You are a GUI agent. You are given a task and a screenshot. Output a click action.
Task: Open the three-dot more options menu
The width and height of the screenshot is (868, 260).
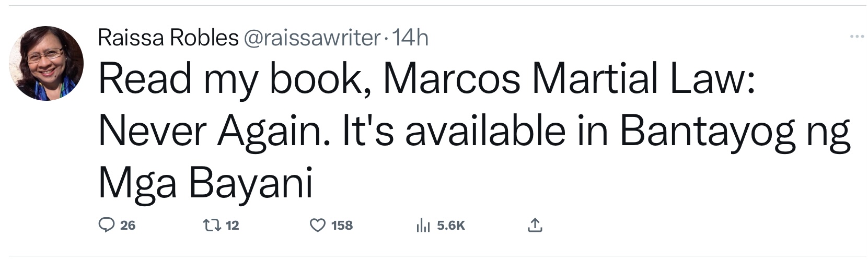click(x=857, y=37)
